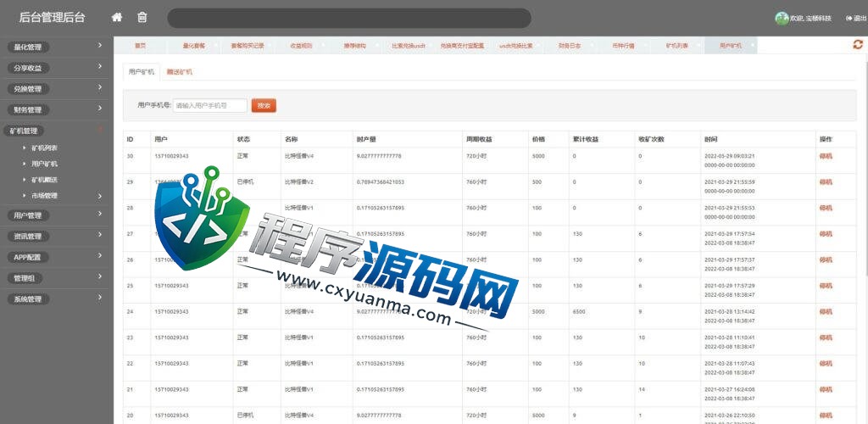Click 停机 for row ID 26

tap(826, 259)
